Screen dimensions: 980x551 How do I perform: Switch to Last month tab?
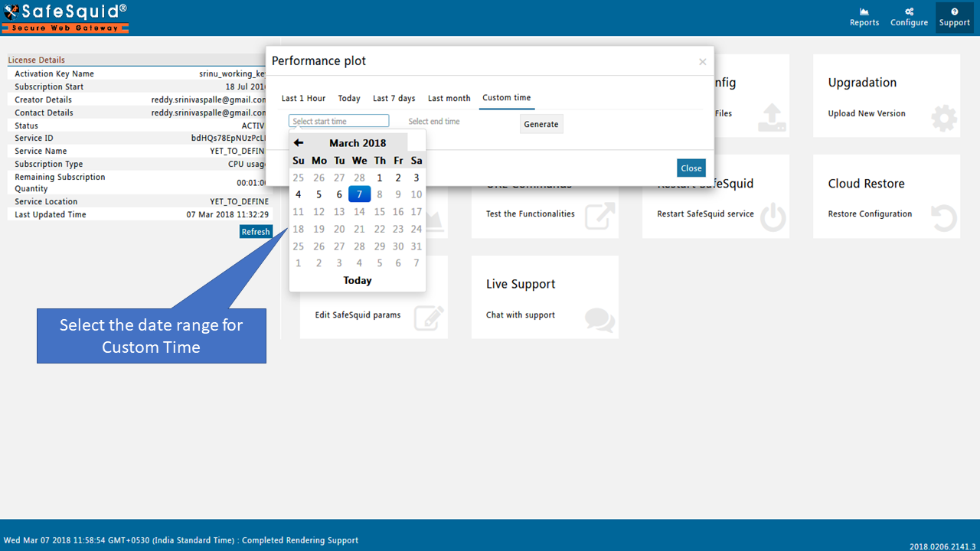tap(449, 98)
